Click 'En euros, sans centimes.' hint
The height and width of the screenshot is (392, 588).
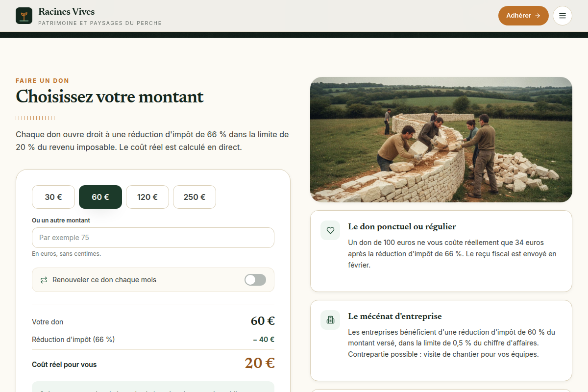pyautogui.click(x=67, y=254)
